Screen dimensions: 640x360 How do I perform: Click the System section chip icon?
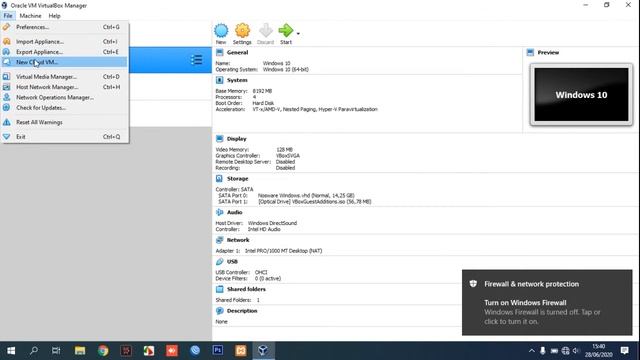coord(220,80)
